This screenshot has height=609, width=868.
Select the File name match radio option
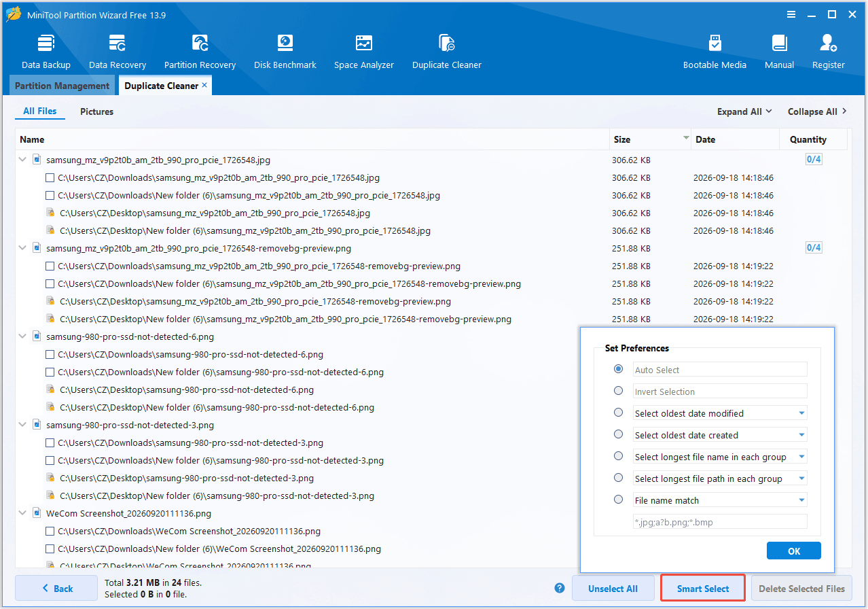[618, 500]
